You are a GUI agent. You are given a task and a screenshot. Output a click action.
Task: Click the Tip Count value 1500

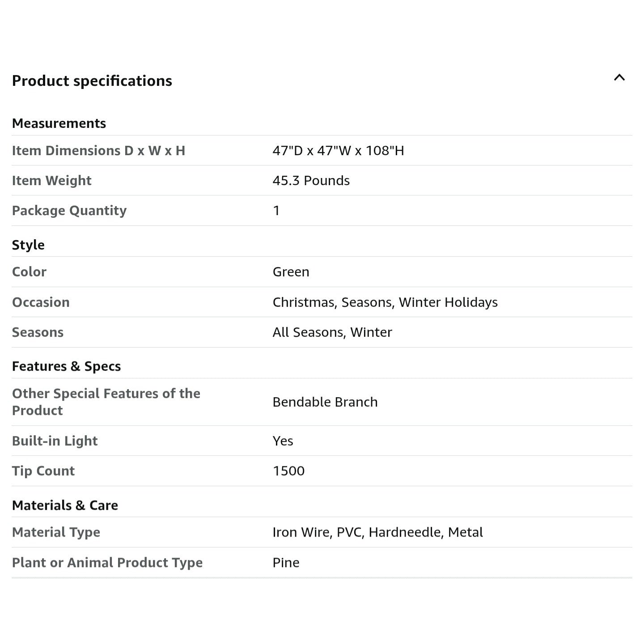click(288, 471)
